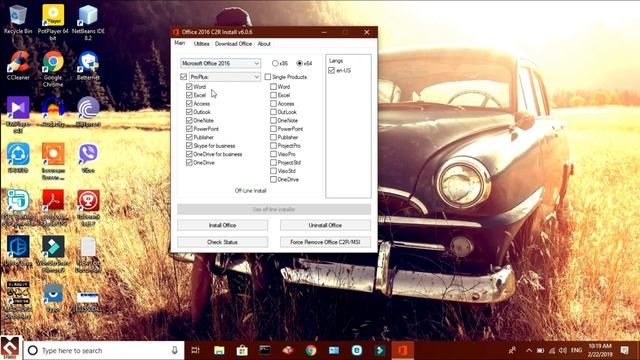The width and height of the screenshot is (640, 360).
Task: Uncheck Publisher under the ProPlus list
Action: 189,137
